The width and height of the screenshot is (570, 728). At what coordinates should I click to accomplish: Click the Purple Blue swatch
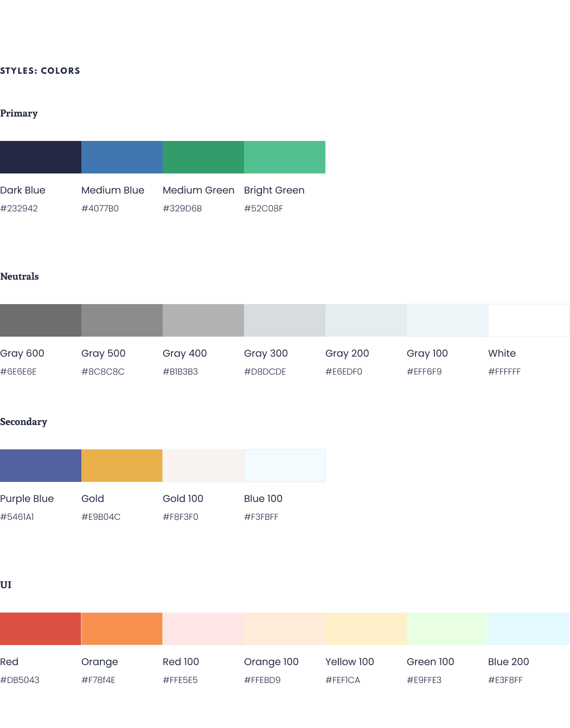pyautogui.click(x=40, y=465)
